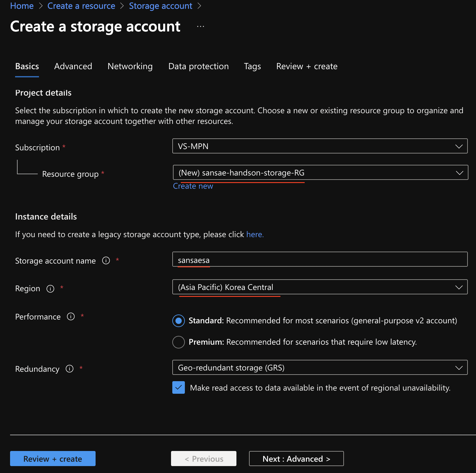Select Standard performance radio button
Viewport: 476px width, 473px height.
coord(179,321)
